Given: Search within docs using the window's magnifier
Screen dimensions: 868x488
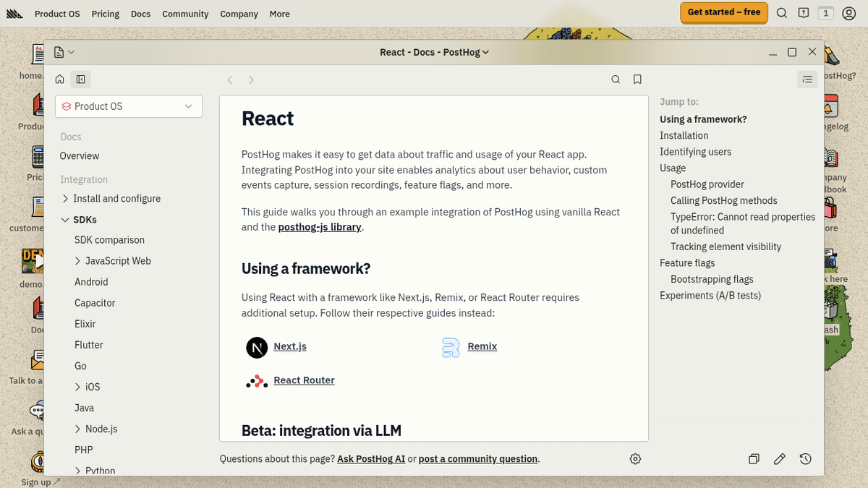Looking at the screenshot, I should [616, 80].
